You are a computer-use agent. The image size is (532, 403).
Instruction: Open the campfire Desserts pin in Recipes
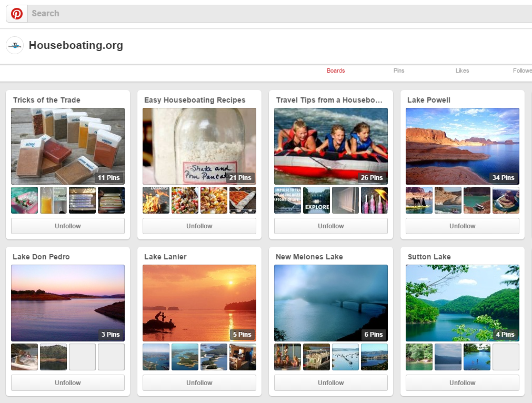156,200
